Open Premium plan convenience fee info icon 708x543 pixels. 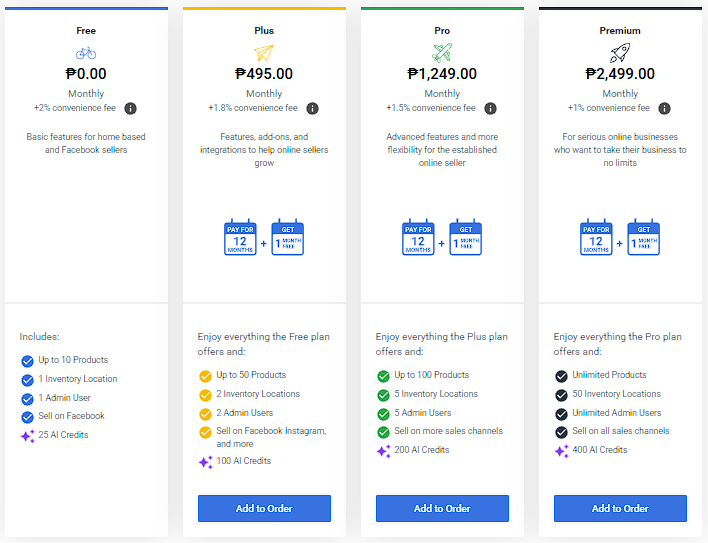click(665, 108)
